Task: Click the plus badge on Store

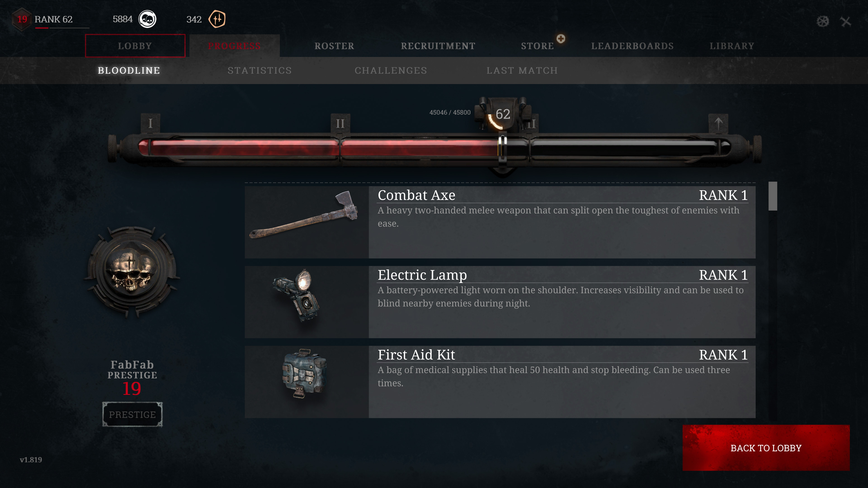Action: (x=561, y=38)
